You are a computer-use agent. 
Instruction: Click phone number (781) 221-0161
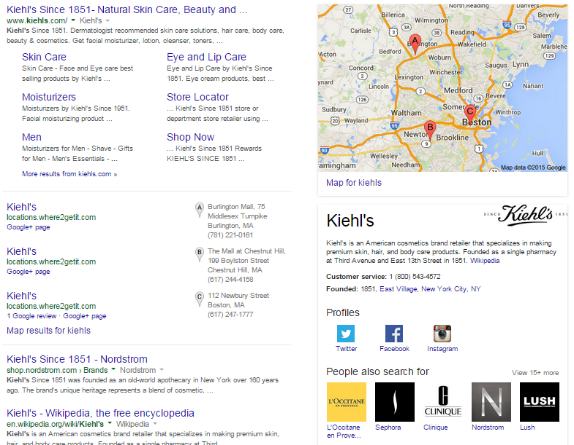pyautogui.click(x=230, y=235)
